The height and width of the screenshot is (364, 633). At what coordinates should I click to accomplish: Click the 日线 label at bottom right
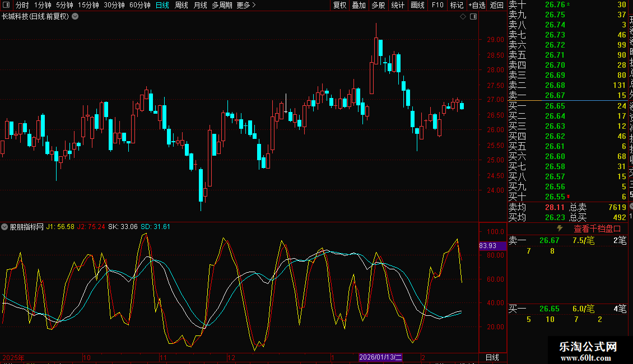click(x=492, y=357)
